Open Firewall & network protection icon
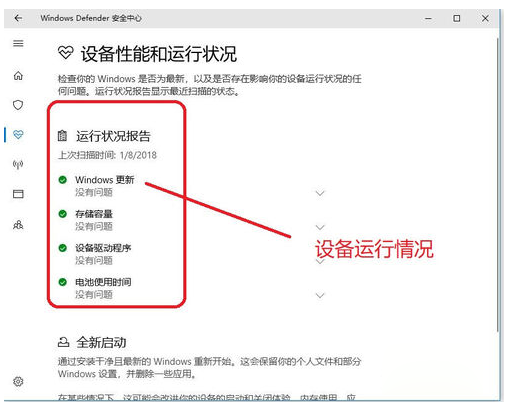This screenshot has height=416, width=527. coord(18,164)
